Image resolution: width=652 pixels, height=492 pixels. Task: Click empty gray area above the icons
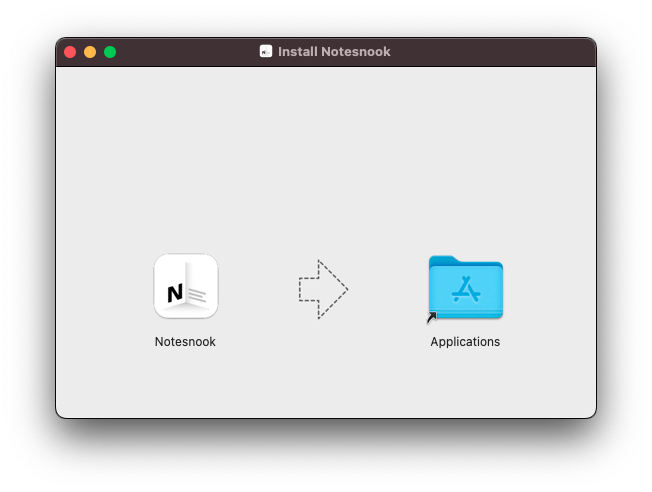point(325,150)
